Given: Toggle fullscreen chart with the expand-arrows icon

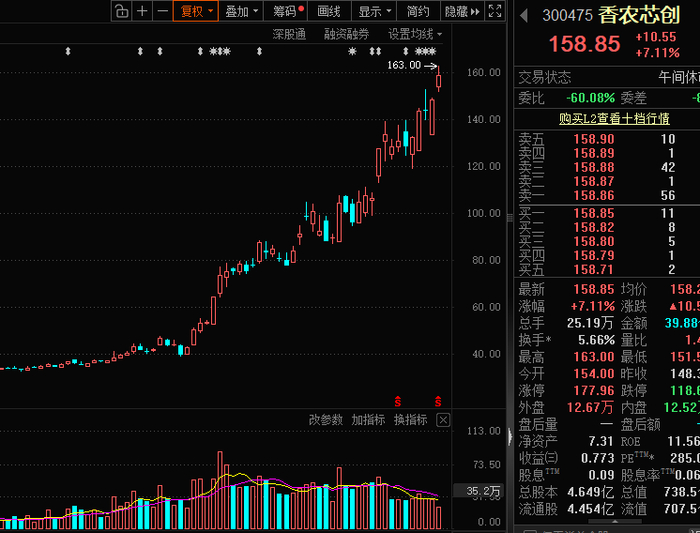Looking at the screenshot, I should point(495,11).
